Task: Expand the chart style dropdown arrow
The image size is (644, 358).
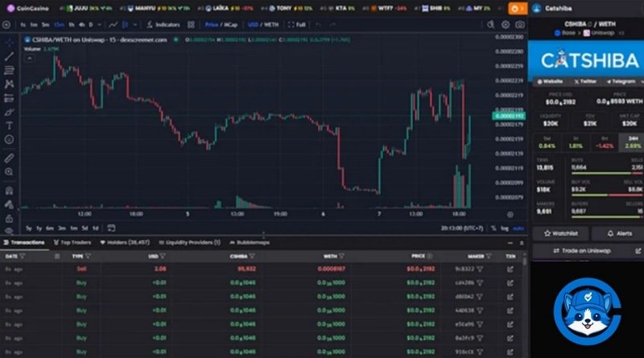Action: pos(135,25)
